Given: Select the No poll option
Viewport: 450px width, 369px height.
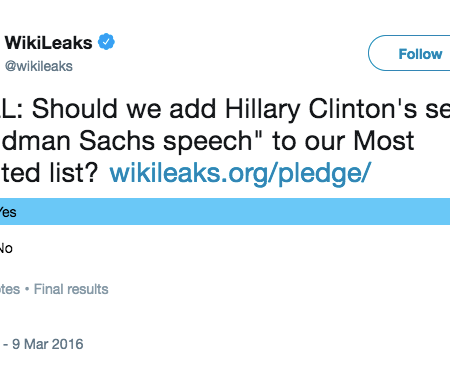Looking at the screenshot, I should tap(6, 248).
